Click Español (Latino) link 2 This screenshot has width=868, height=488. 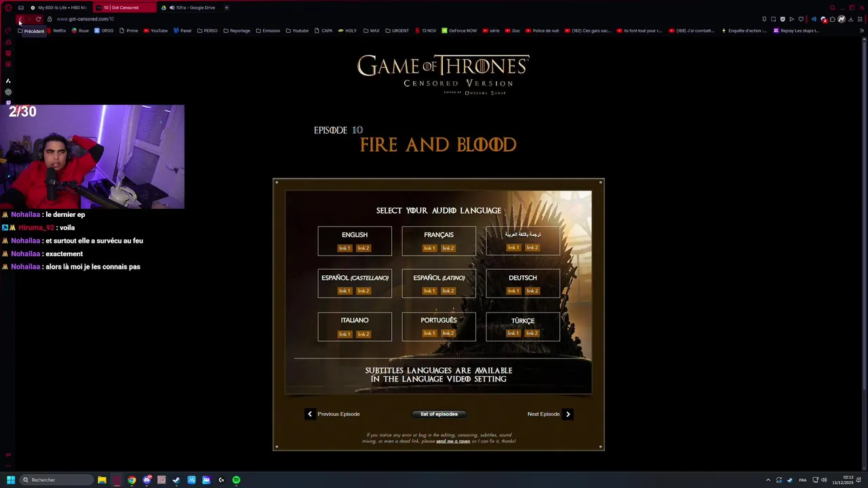pyautogui.click(x=448, y=291)
